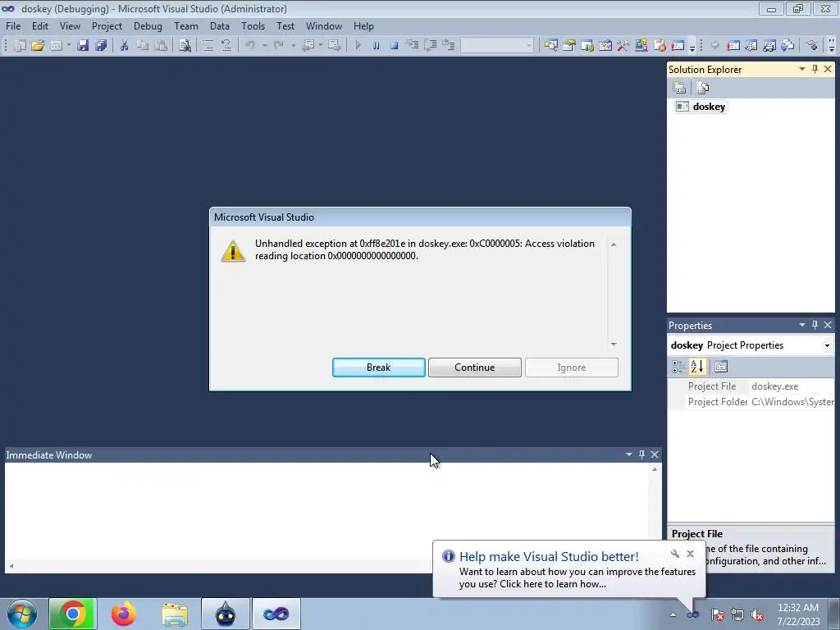840x630 pixels.
Task: Click Show Next Statement arrow icon
Action: [x=714, y=46]
